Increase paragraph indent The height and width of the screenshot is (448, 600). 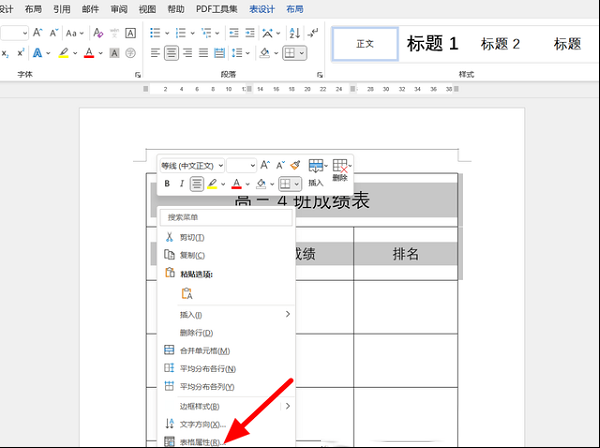click(250, 33)
